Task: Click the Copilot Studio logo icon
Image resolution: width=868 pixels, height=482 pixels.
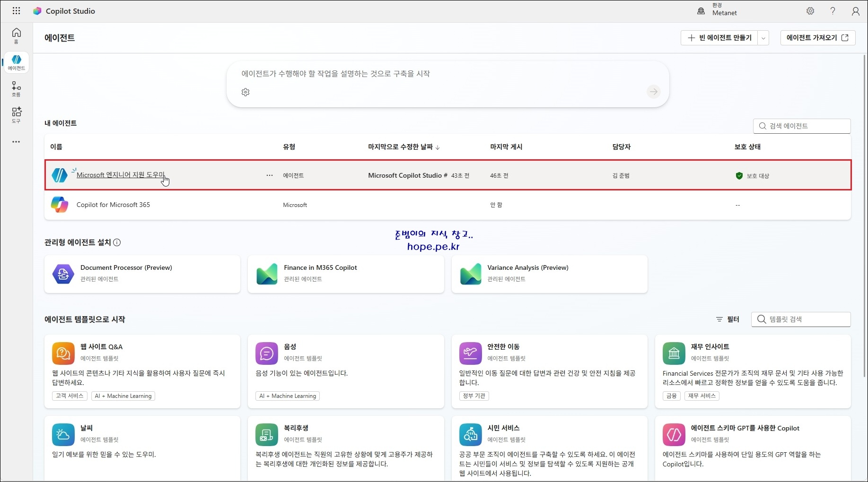Action: click(37, 11)
